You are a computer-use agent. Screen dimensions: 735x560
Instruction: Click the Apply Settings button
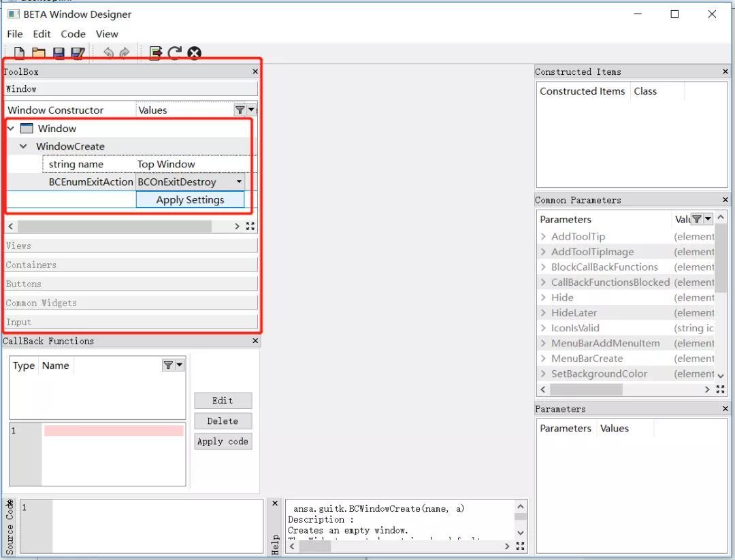191,199
